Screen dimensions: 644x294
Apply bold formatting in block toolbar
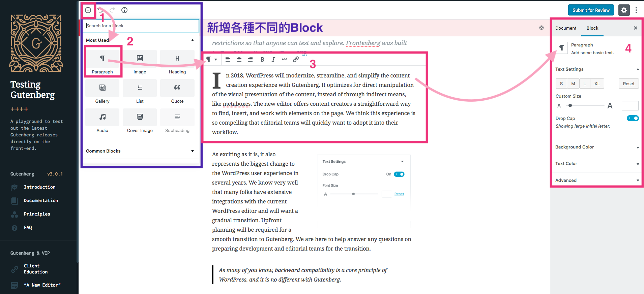click(262, 60)
